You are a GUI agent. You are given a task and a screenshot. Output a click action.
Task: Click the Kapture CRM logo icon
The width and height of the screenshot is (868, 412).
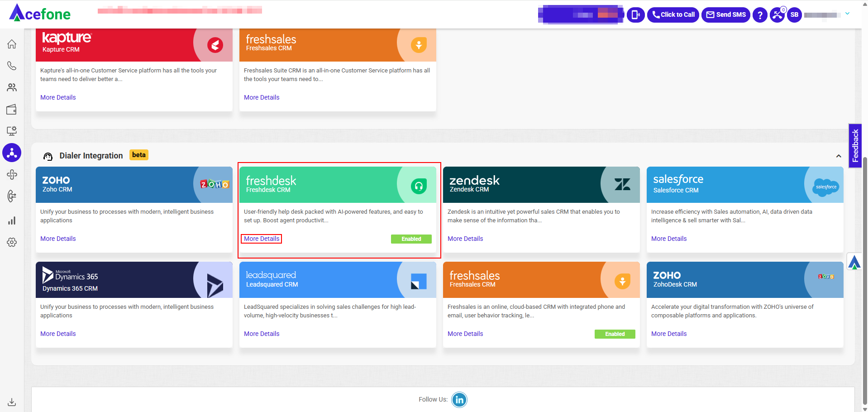pos(215,45)
